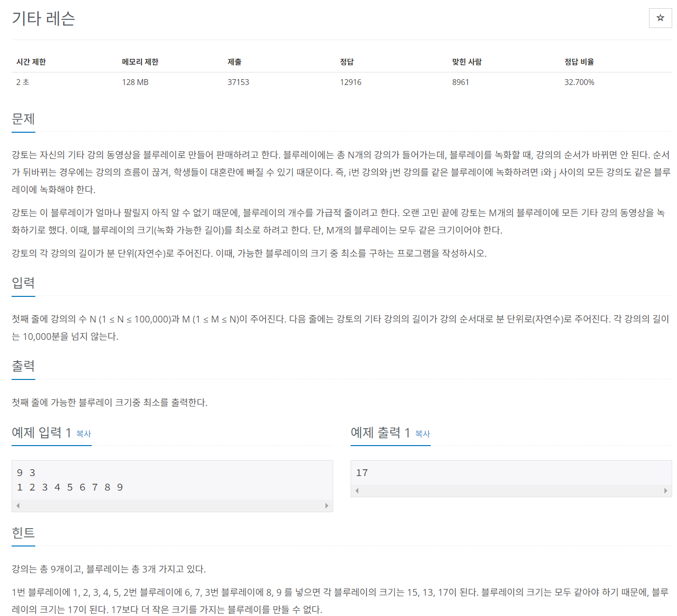
Task: Click the 맞힌 사람 column header
Action: click(467, 62)
